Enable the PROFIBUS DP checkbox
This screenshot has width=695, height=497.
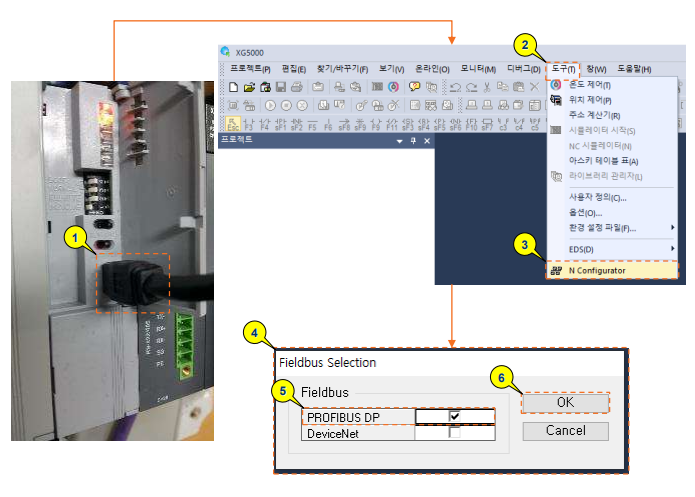pyautogui.click(x=455, y=416)
